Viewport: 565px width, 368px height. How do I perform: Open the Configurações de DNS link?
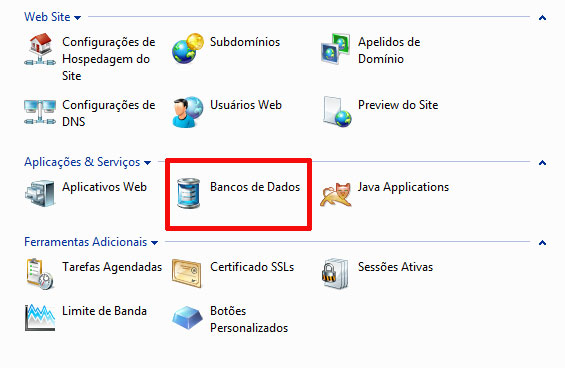point(108,113)
